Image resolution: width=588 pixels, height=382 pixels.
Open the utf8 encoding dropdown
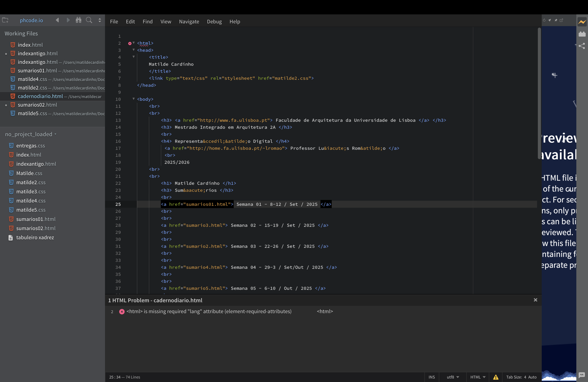453,377
